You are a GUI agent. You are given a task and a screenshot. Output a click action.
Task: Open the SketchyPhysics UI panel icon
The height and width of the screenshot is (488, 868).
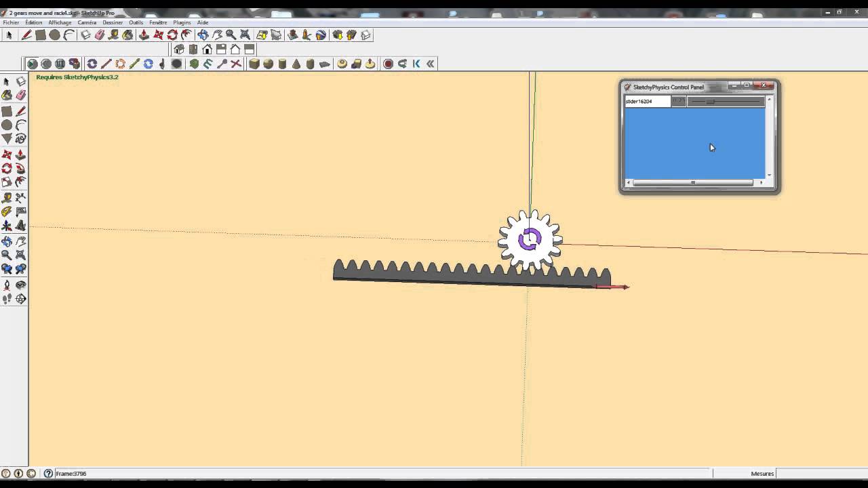point(75,64)
